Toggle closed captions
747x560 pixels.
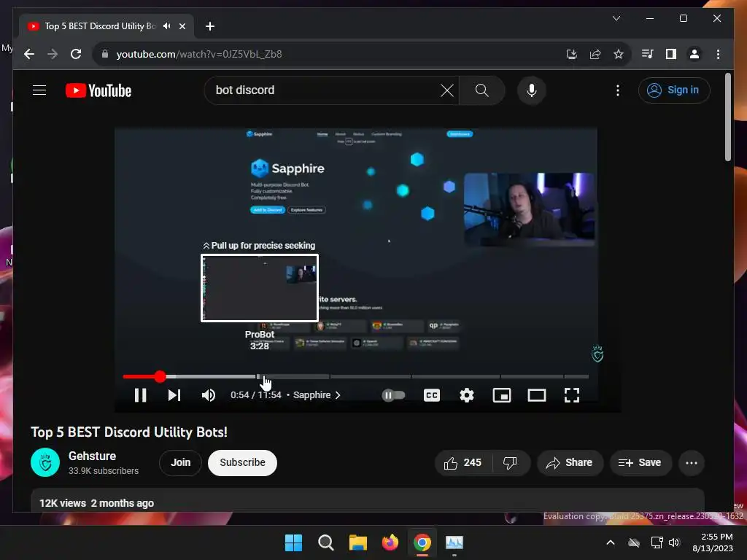(432, 395)
